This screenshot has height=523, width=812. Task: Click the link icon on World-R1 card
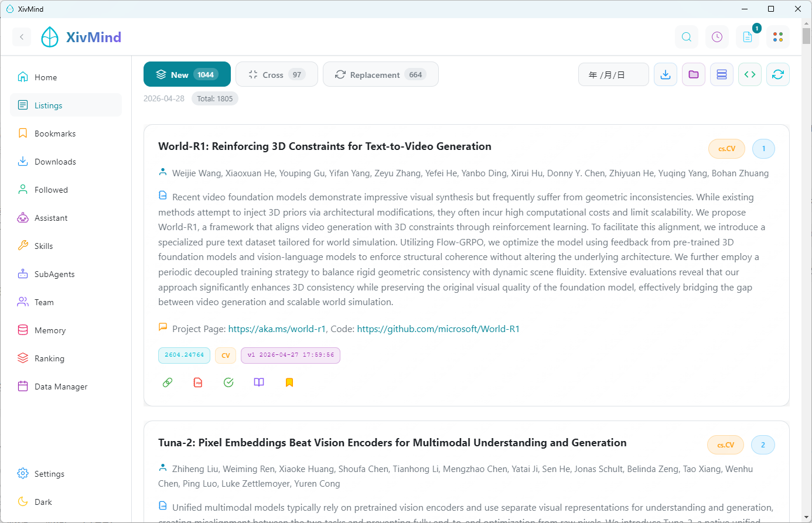pos(168,382)
